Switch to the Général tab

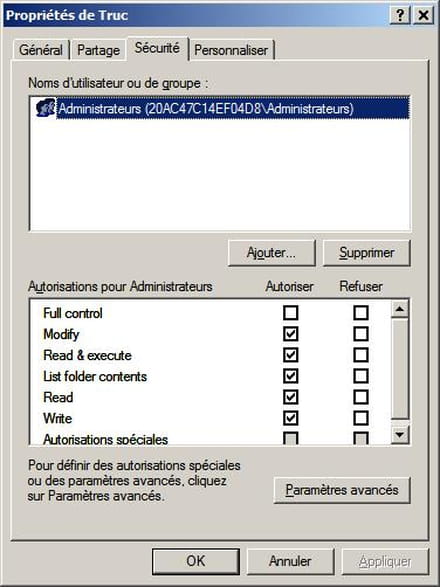(41, 50)
